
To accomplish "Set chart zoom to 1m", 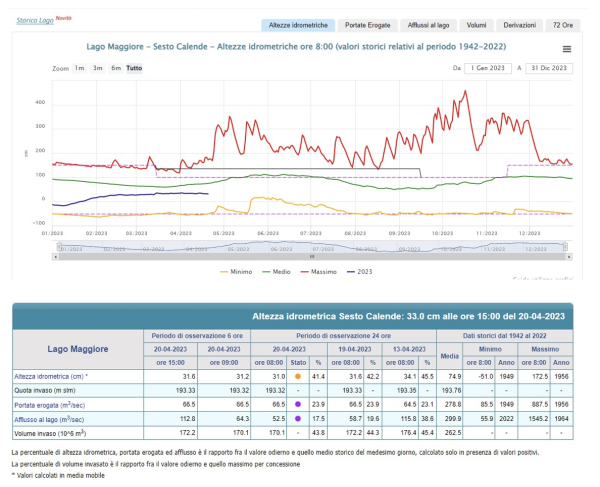I will pos(78,68).
